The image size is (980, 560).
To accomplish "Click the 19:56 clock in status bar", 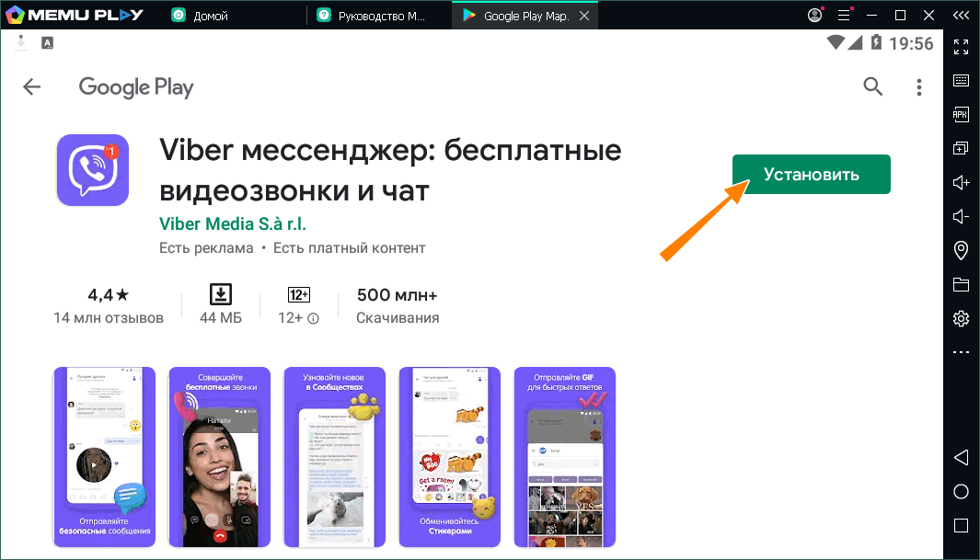I will (x=911, y=43).
